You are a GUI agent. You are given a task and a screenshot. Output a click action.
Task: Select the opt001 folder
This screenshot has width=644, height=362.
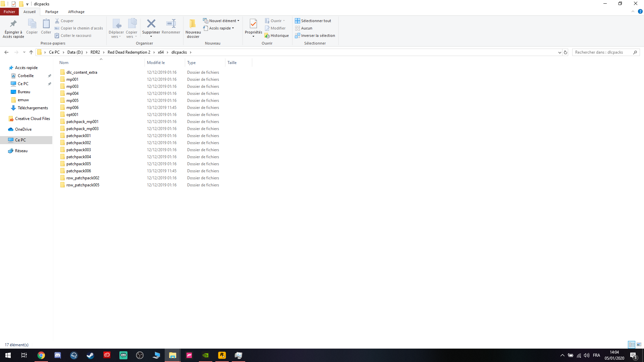(x=72, y=115)
